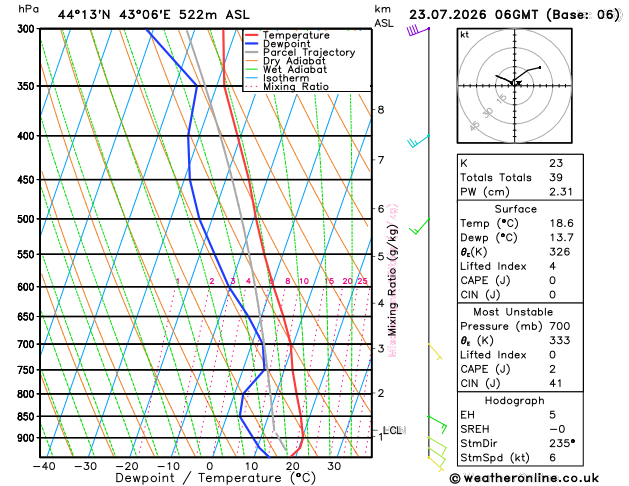The height and width of the screenshot is (486, 629).
Task: Select the Mixing Ratio legend entry
Action: click(287, 87)
